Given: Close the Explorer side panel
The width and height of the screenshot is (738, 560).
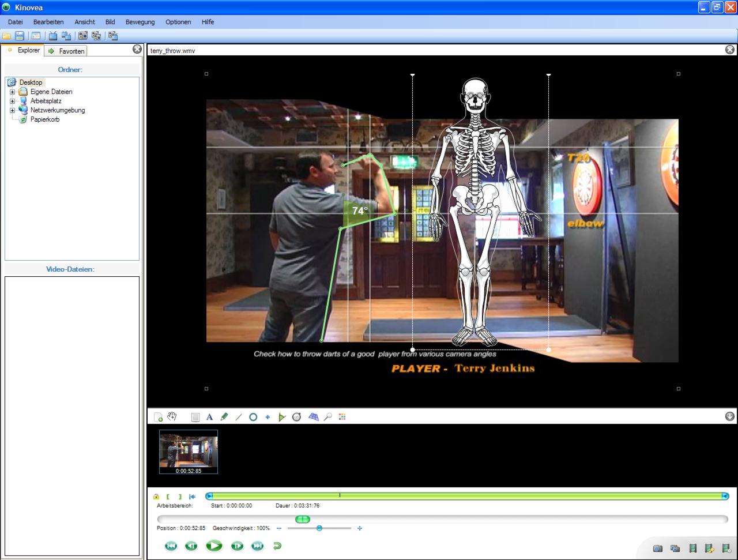Looking at the screenshot, I should coord(137,49).
